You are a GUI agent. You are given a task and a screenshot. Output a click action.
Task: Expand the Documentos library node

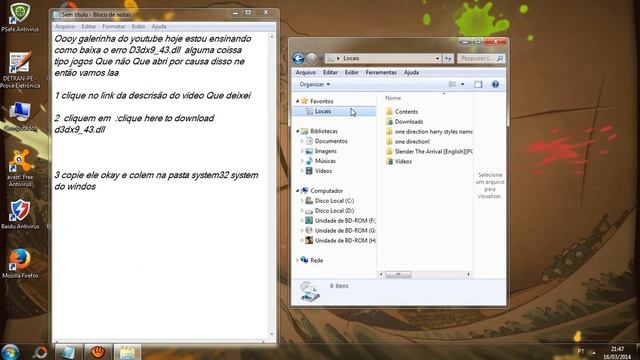[302, 141]
